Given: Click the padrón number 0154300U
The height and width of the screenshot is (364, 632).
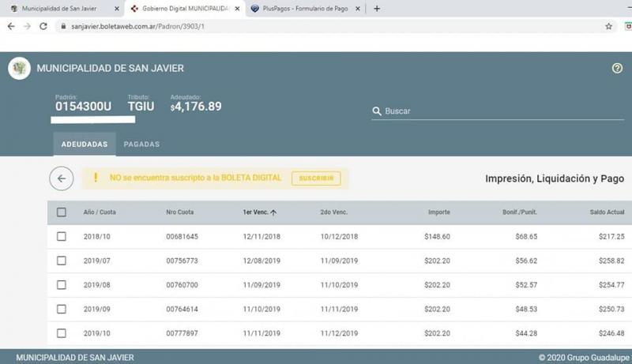Looking at the screenshot, I should (83, 107).
